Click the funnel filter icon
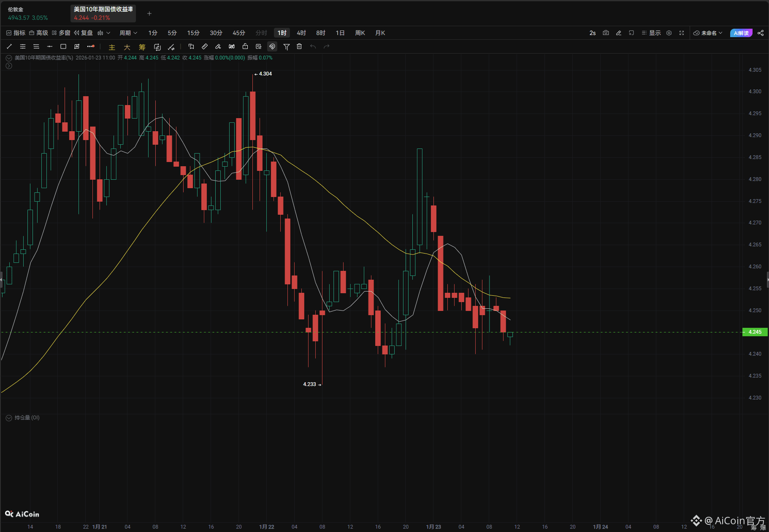The image size is (769, 532). [287, 46]
